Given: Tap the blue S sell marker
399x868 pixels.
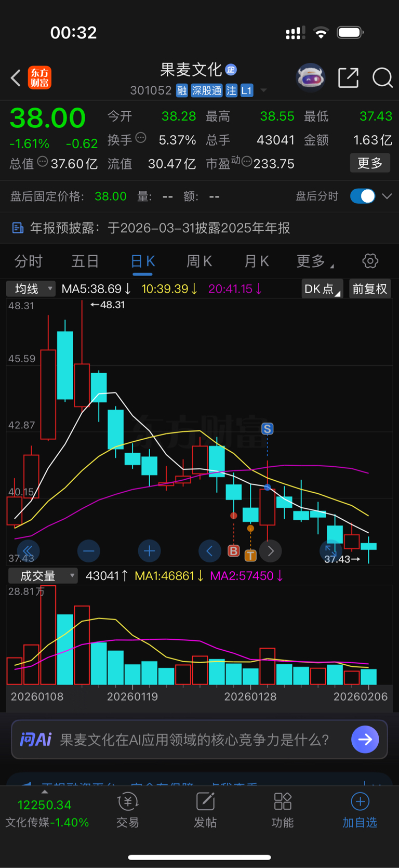Looking at the screenshot, I should [267, 429].
